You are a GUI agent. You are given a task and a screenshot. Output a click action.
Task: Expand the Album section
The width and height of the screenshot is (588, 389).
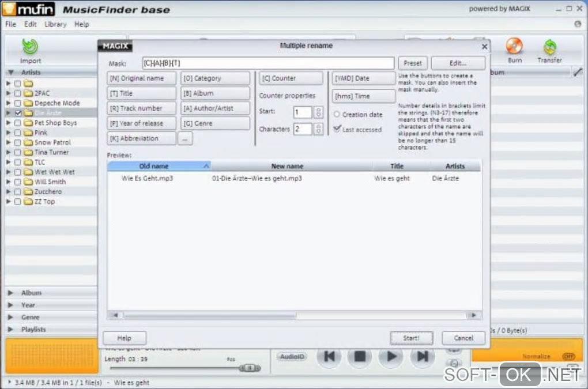point(10,293)
